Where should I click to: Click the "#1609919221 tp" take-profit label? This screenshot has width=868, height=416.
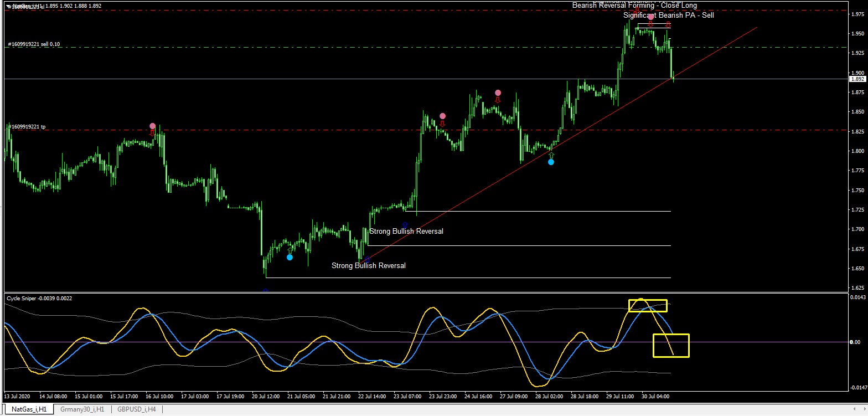click(x=26, y=127)
